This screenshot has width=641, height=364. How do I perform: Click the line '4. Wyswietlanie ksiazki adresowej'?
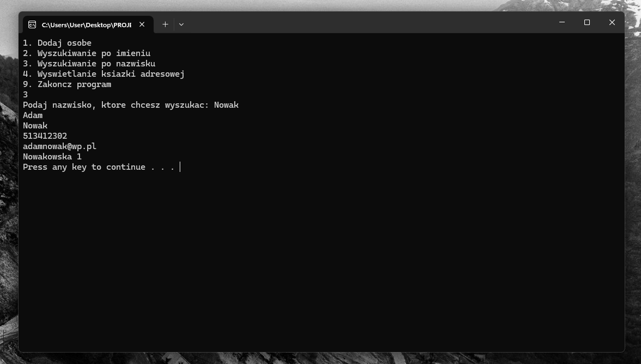tap(104, 74)
